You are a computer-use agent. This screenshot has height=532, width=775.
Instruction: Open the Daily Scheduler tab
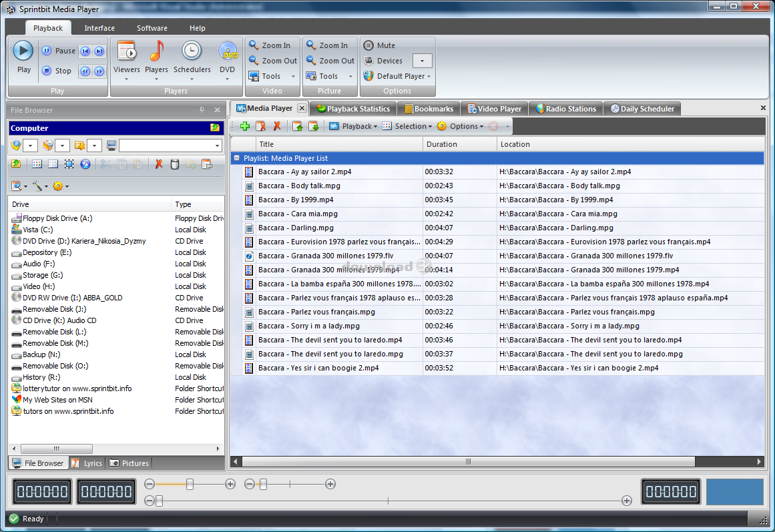[x=642, y=109]
